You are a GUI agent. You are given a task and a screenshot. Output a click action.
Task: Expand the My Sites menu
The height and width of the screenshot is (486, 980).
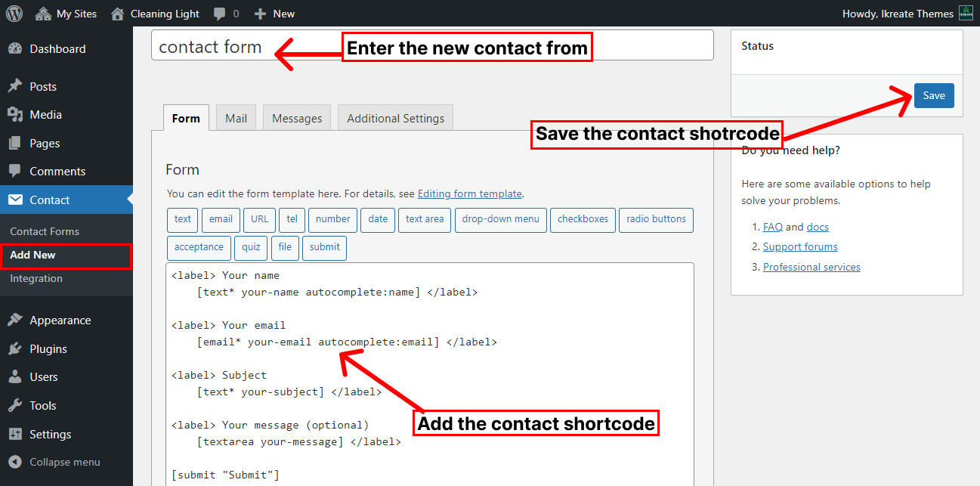pos(66,14)
